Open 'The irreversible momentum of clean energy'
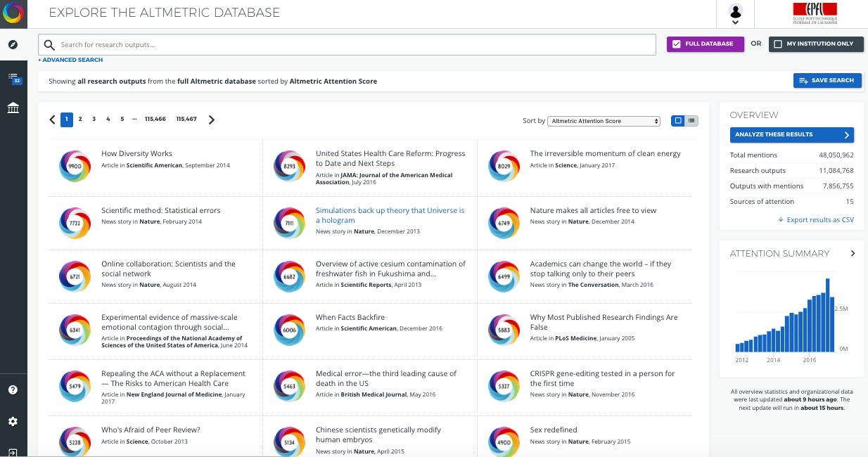This screenshot has height=457, width=868. (606, 153)
